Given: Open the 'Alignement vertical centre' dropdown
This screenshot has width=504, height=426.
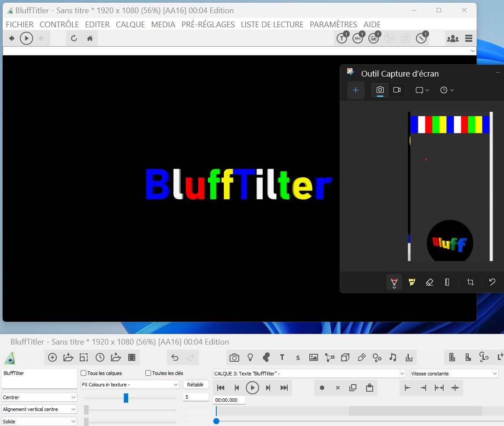Looking at the screenshot, I should pos(39,409).
